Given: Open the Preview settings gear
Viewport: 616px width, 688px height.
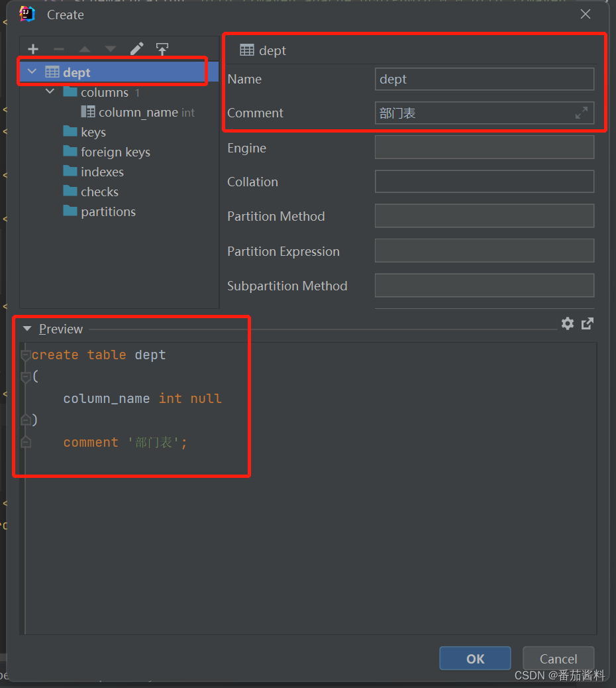Looking at the screenshot, I should click(x=568, y=324).
